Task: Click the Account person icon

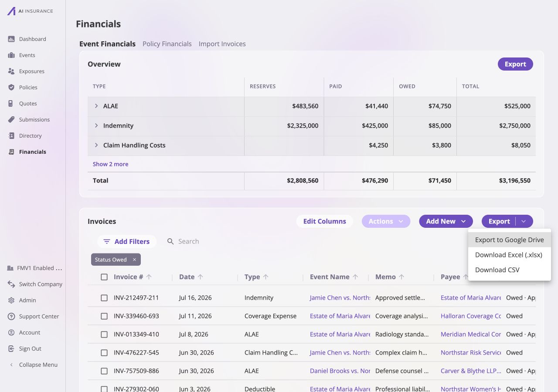Action: tap(11, 333)
